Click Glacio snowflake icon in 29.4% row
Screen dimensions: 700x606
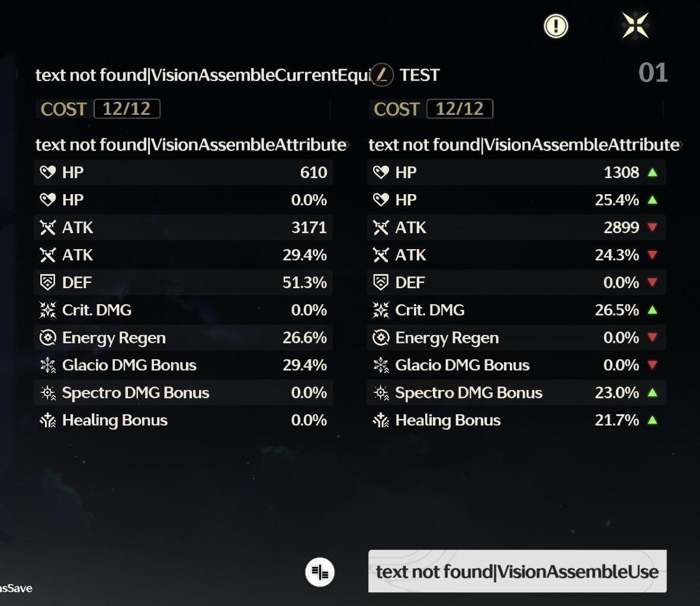click(x=48, y=366)
